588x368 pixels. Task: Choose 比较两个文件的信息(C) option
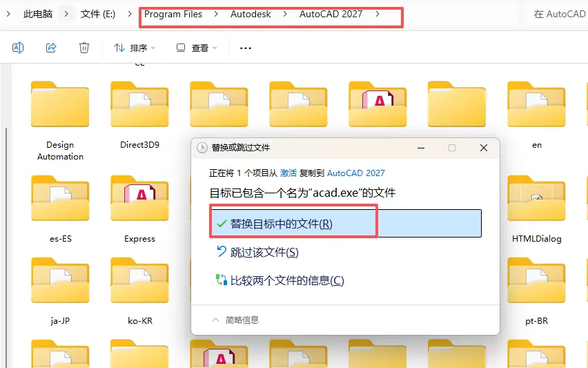click(x=280, y=280)
